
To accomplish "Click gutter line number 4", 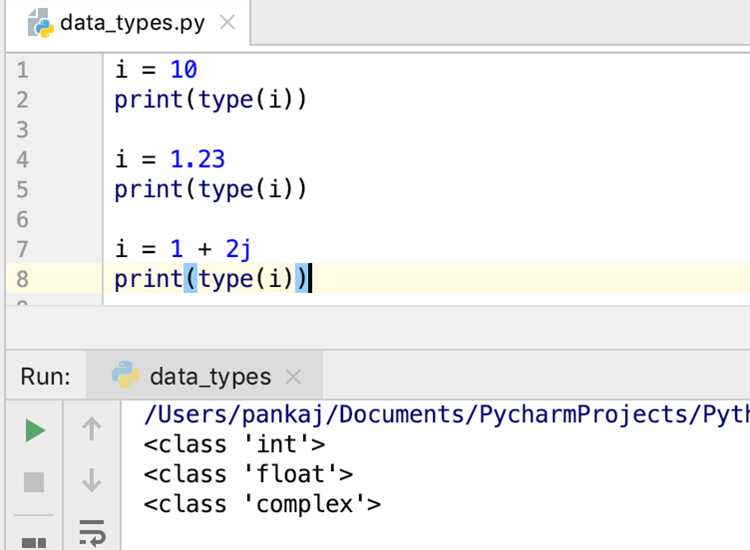I will pyautogui.click(x=23, y=159).
